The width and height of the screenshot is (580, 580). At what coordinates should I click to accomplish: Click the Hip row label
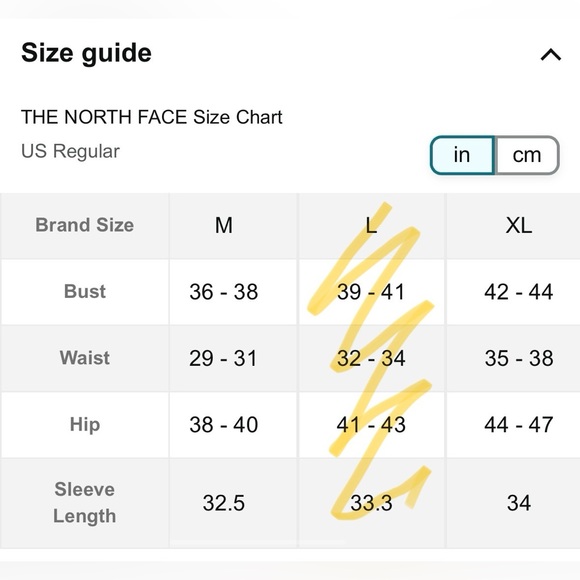[x=85, y=424]
